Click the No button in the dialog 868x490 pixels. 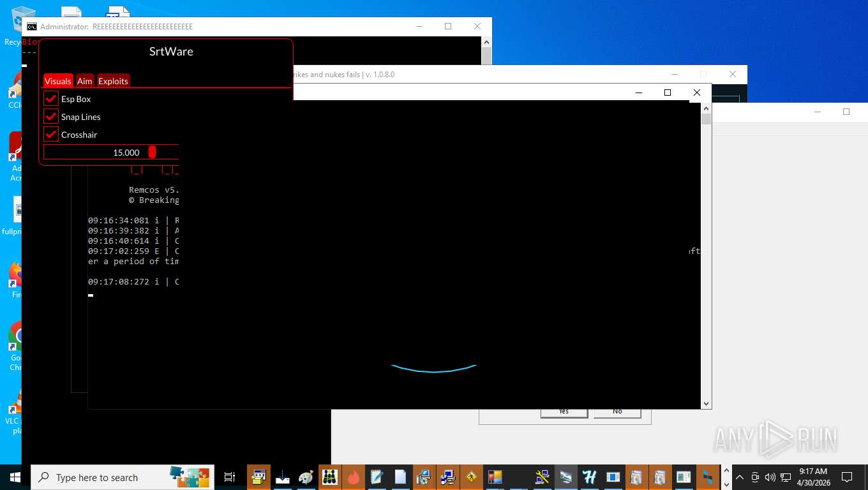click(x=617, y=412)
